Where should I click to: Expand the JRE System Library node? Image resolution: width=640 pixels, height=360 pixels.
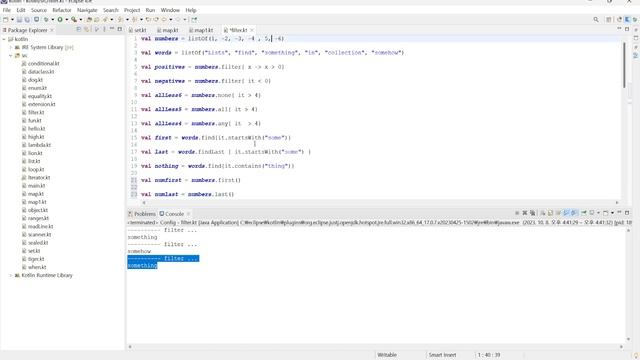point(11,47)
